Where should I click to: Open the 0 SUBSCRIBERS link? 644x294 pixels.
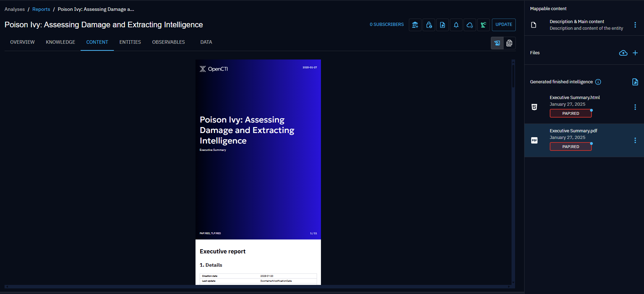(x=387, y=24)
